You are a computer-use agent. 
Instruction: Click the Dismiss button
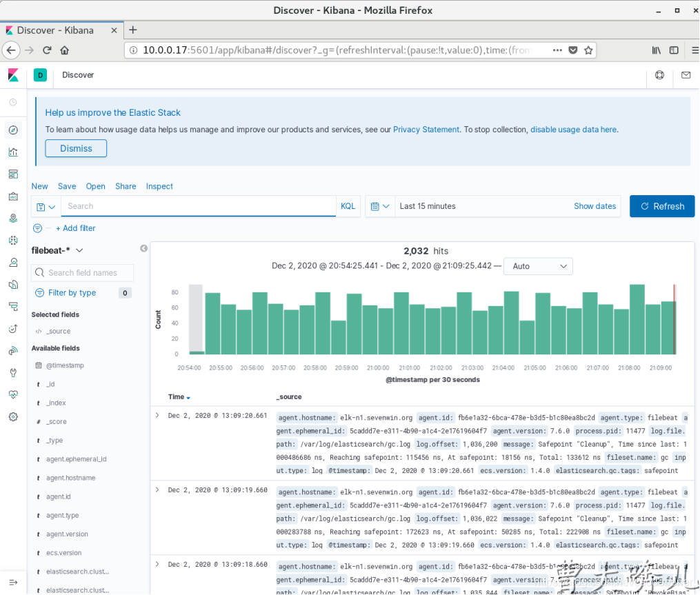click(x=76, y=148)
